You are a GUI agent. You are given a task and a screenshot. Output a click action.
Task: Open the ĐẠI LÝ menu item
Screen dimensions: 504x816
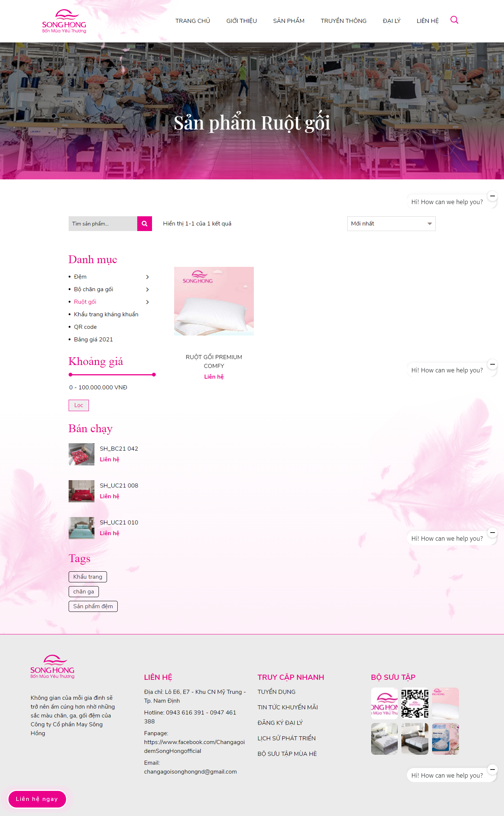click(391, 21)
